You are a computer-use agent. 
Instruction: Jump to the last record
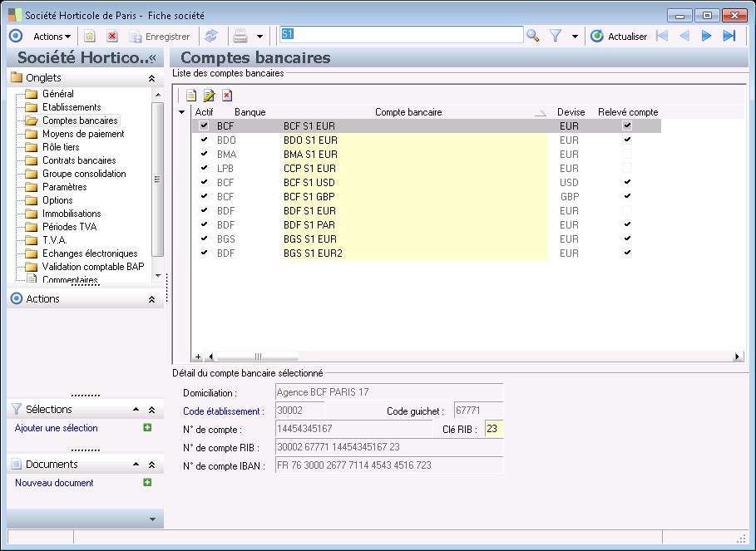[x=729, y=36]
